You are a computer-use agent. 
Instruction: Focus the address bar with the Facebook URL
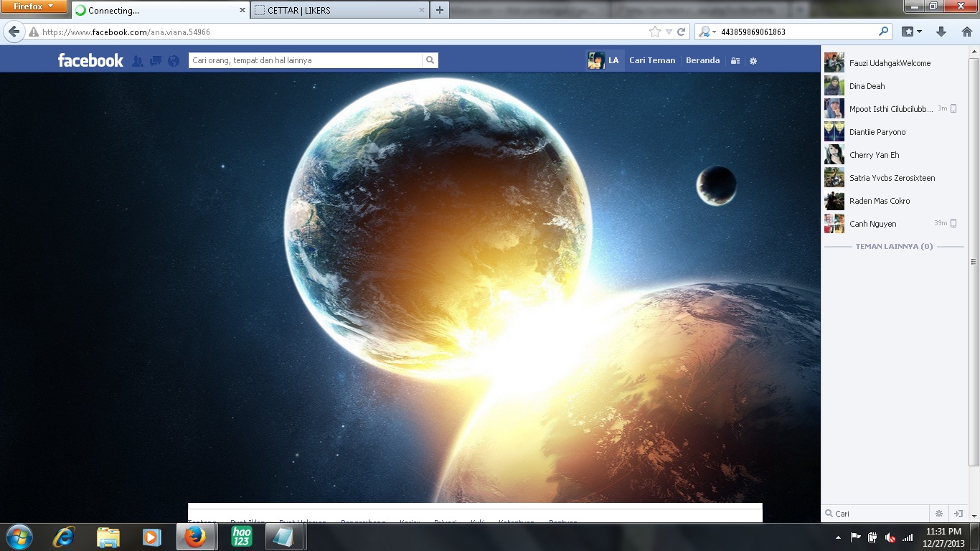343,32
